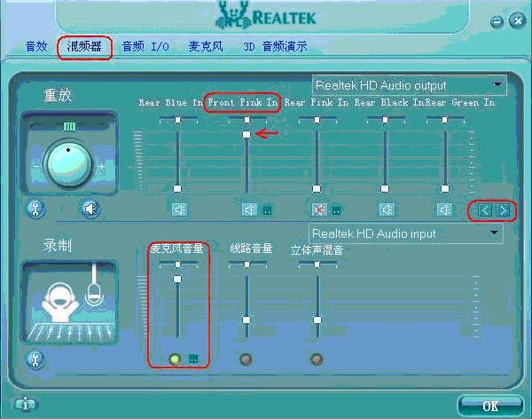Adjust the 线路音量 balance slider
Viewport: 532px width, 419px height.
[247, 264]
